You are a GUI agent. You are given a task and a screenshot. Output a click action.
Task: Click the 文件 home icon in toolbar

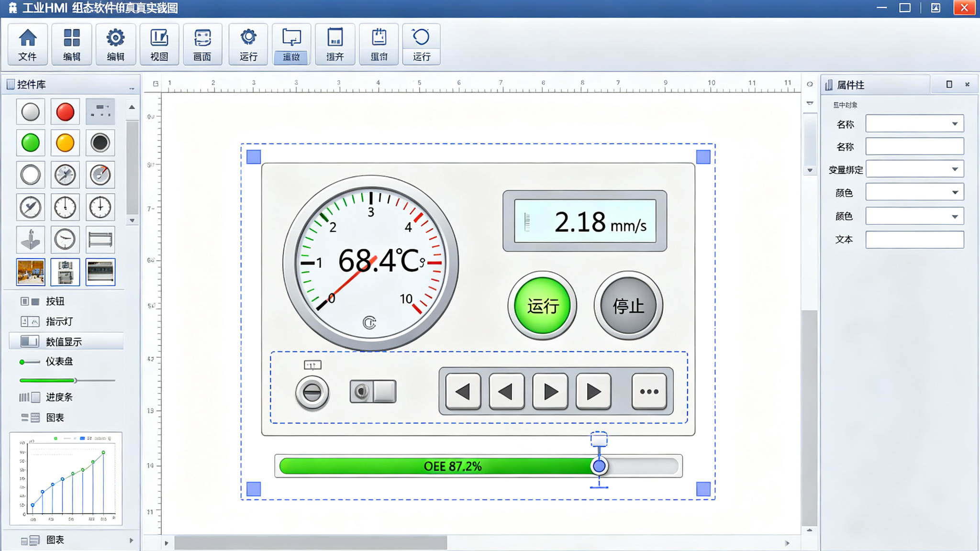tap(28, 44)
